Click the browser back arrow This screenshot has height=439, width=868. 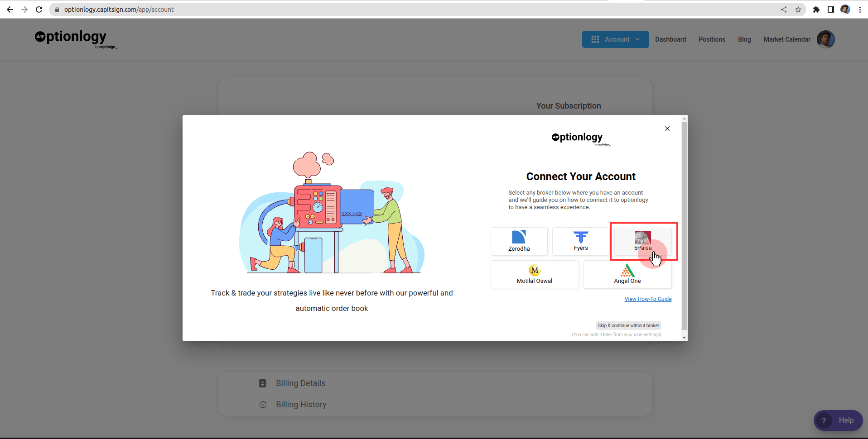point(10,10)
